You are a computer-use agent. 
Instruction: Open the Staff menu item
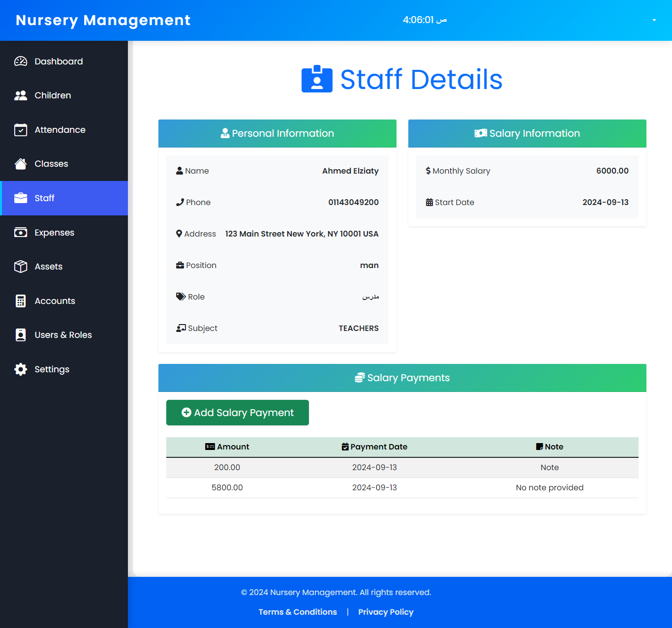click(44, 198)
